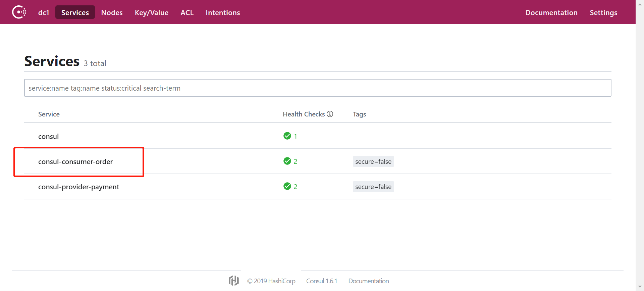This screenshot has width=644, height=291.
Task: Open the consul-consumer-order service
Action: [75, 162]
